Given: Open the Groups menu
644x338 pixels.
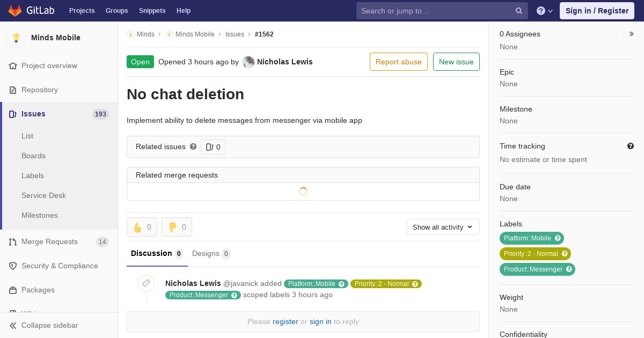Looking at the screenshot, I should [x=116, y=11].
